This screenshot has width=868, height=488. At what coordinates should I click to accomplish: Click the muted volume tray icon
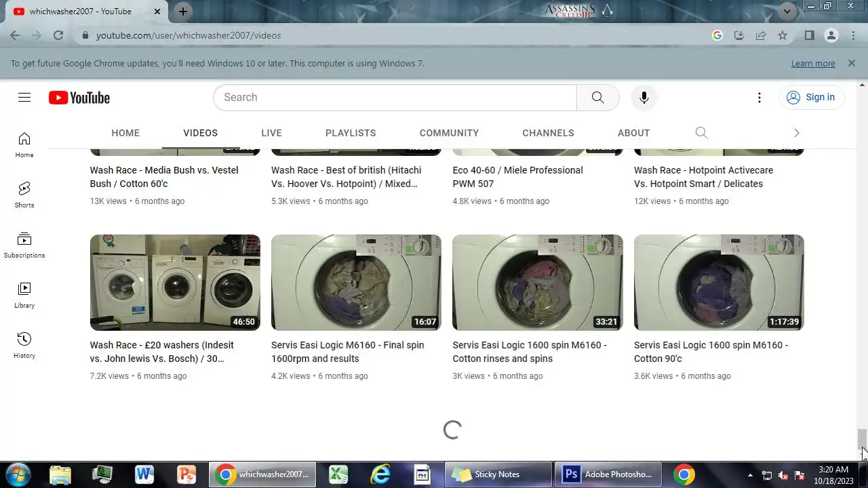(x=783, y=475)
